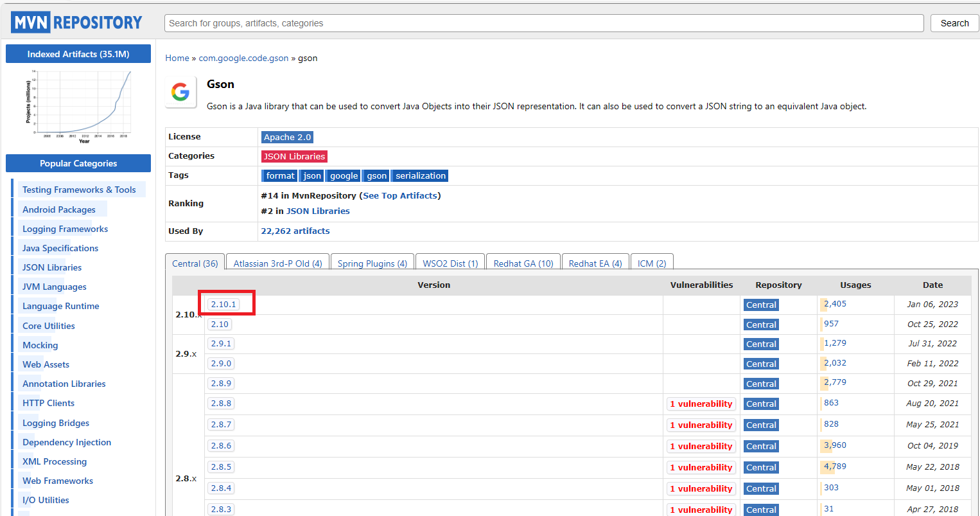980x516 pixels.
Task: Open com.google.code.gson breadcrumb link
Action: [x=243, y=58]
